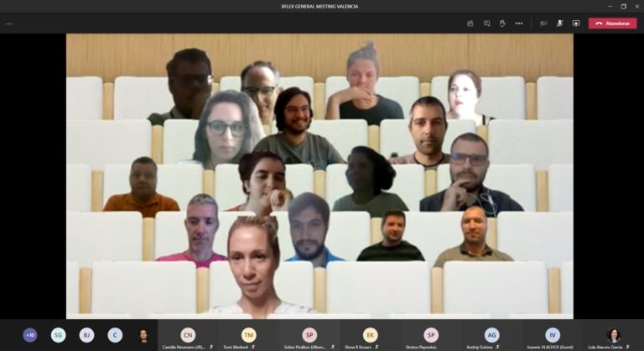The width and height of the screenshot is (644, 351).
Task: Open the meeting chat
Action: click(x=486, y=24)
